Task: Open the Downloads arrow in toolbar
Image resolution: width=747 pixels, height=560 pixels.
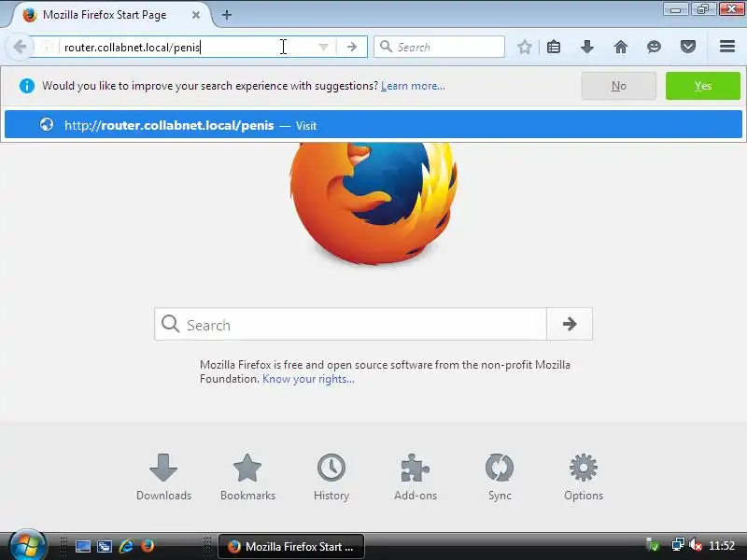Action: pyautogui.click(x=587, y=47)
